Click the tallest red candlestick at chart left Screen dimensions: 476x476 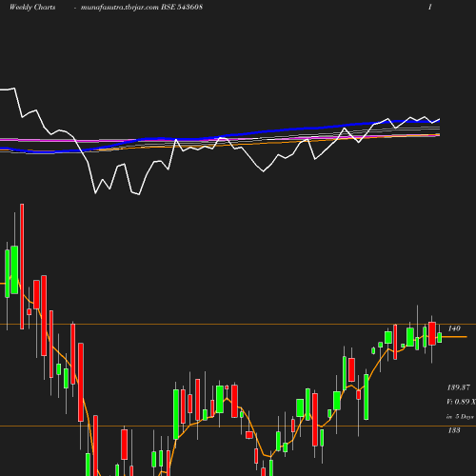[22, 267]
